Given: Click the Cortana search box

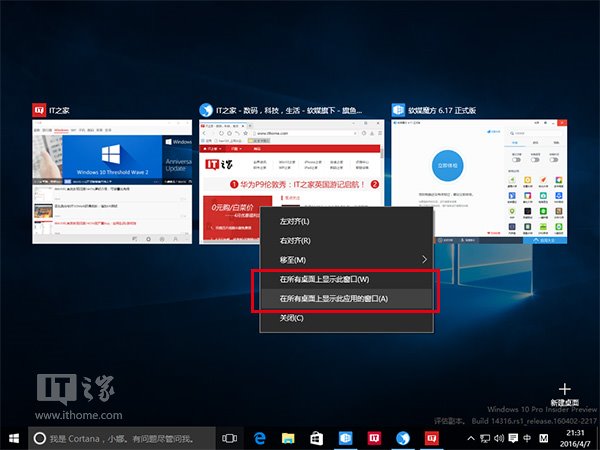Looking at the screenshot, I should [x=122, y=438].
